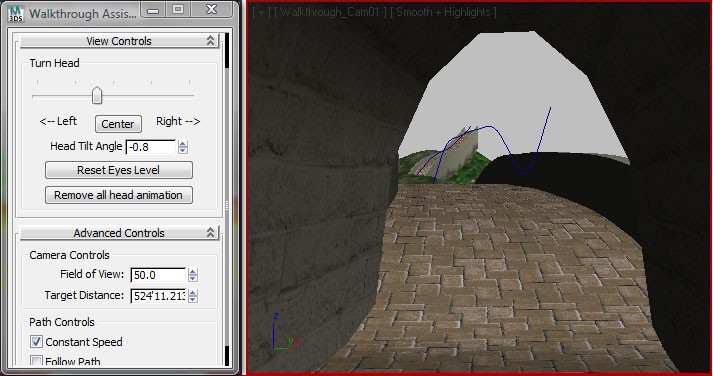Click the Turn Head slider thumb

tap(96, 95)
